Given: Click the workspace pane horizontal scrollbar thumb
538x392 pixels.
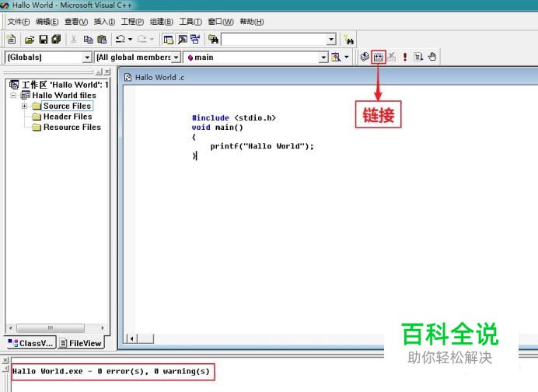Looking at the screenshot, I should [51, 327].
